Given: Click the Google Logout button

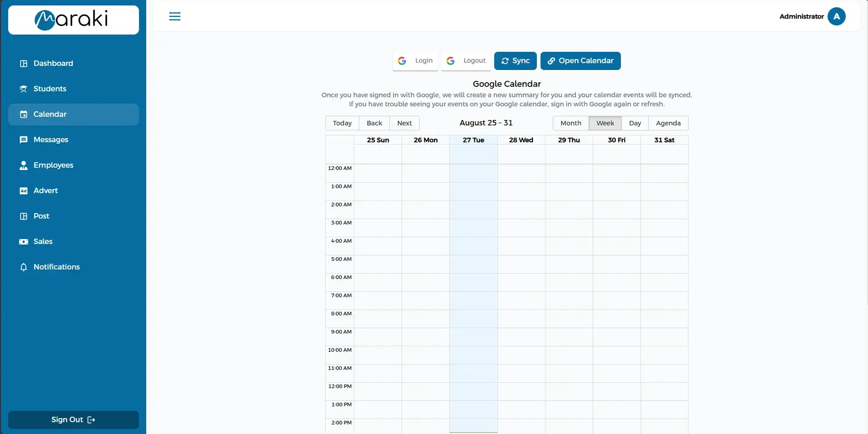Looking at the screenshot, I should click(466, 61).
